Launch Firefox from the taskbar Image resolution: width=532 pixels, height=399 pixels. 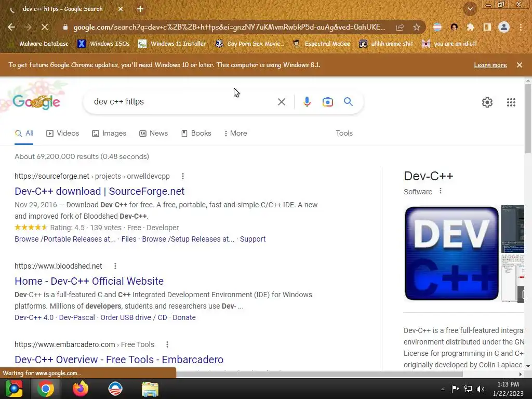point(81,389)
